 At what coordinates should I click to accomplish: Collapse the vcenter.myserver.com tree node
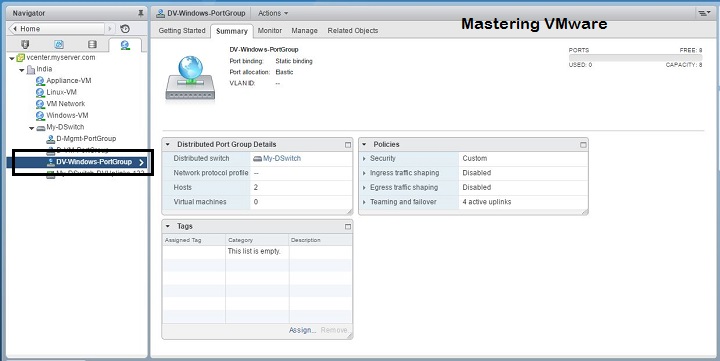(11, 58)
